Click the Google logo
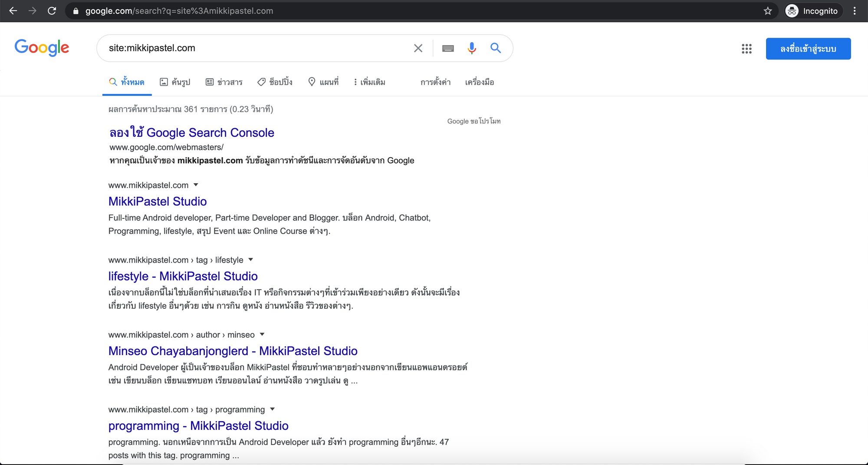This screenshot has height=465, width=868. (42, 47)
